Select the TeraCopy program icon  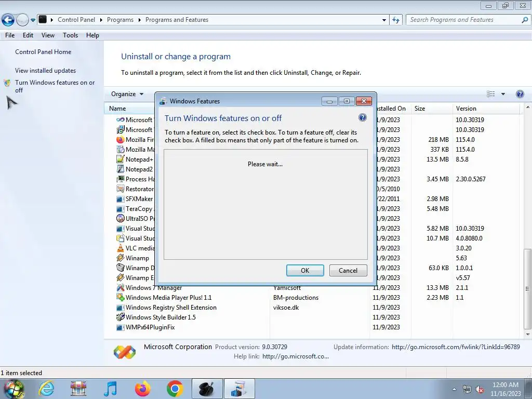pos(120,209)
